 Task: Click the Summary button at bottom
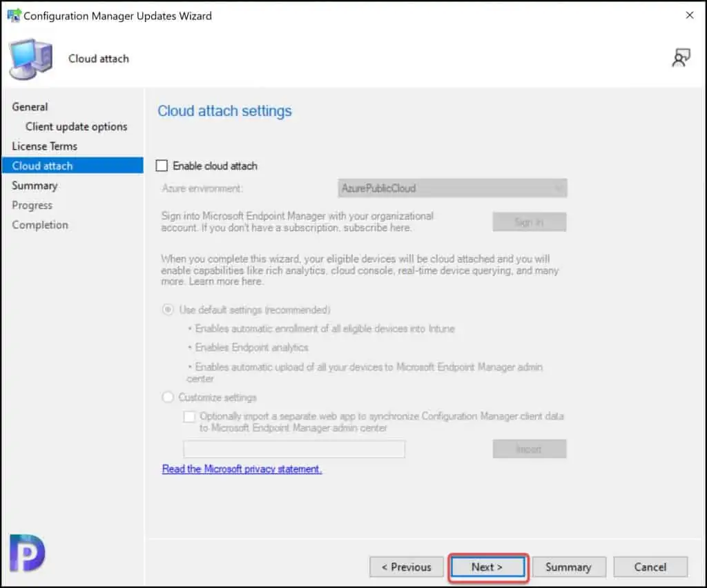569,567
